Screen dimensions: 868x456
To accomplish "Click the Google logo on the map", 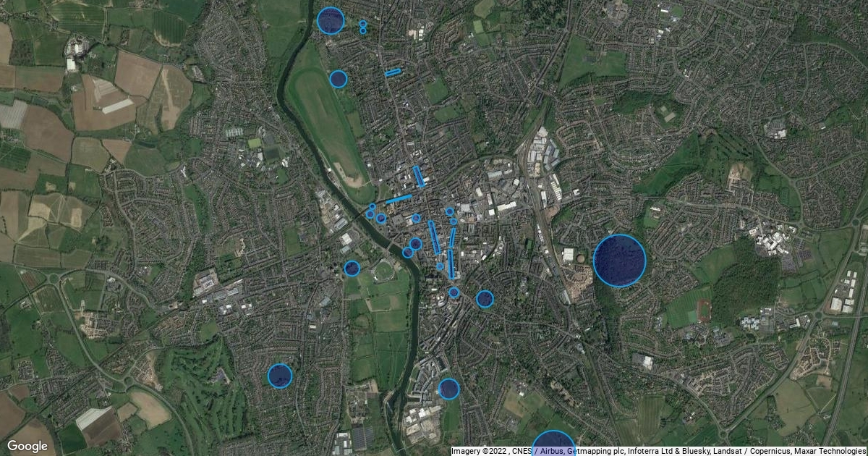I will click(27, 446).
